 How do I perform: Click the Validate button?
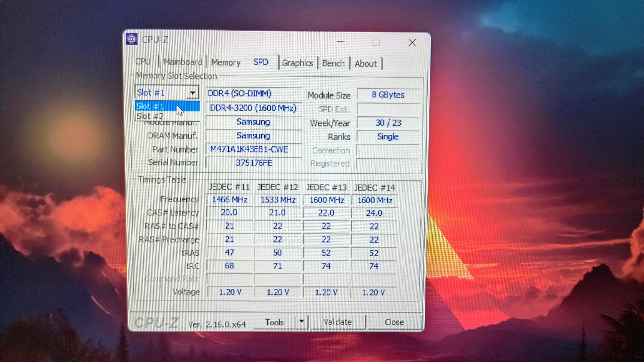coord(337,322)
